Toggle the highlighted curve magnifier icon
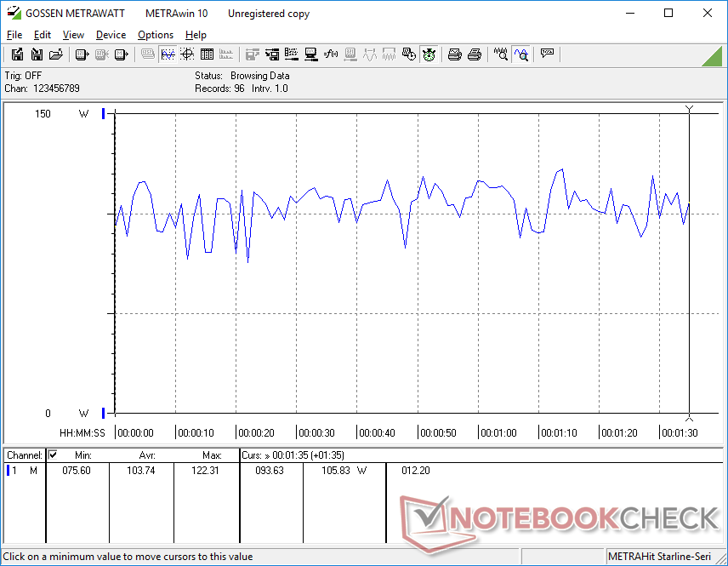The height and width of the screenshot is (566, 728). [x=521, y=54]
